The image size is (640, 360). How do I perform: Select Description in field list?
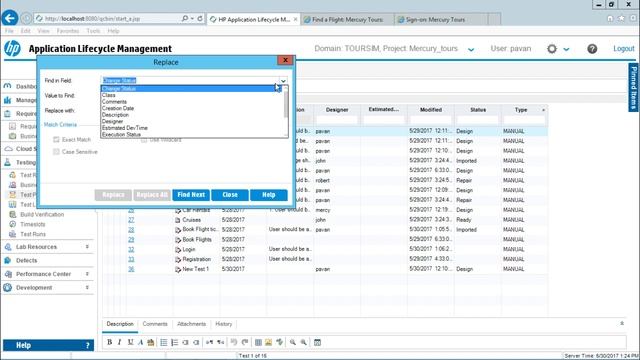[192, 115]
